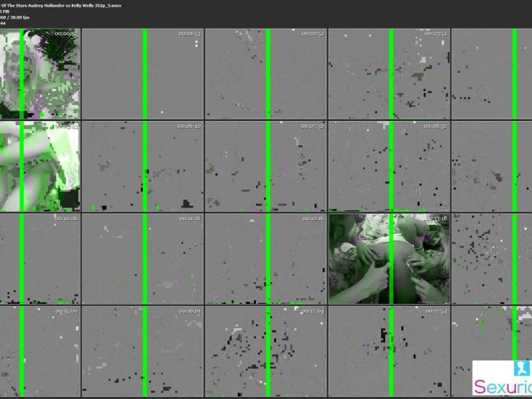Select the cropped thumbnail in the top-right corner
532x399 pixels.
click(x=492, y=74)
